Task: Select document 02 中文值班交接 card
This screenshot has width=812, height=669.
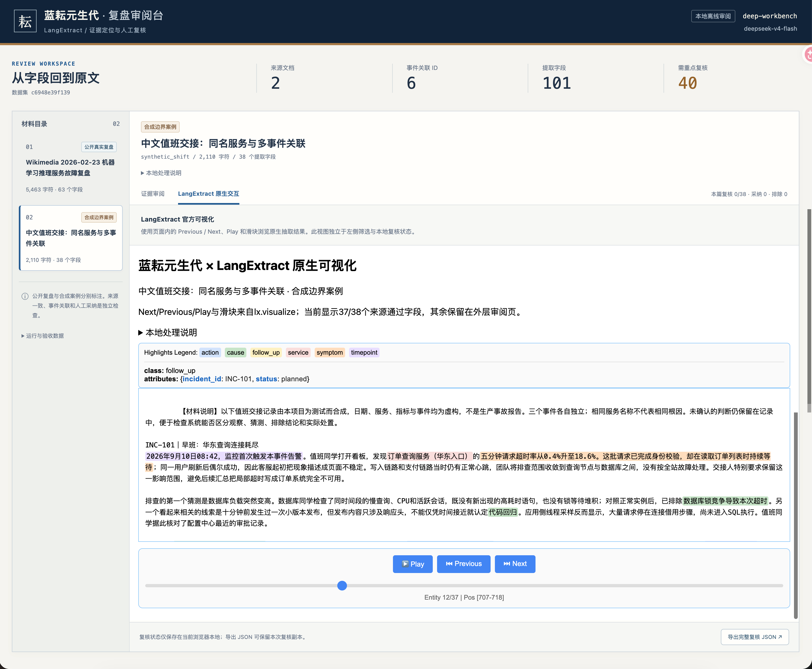Action: click(x=70, y=238)
